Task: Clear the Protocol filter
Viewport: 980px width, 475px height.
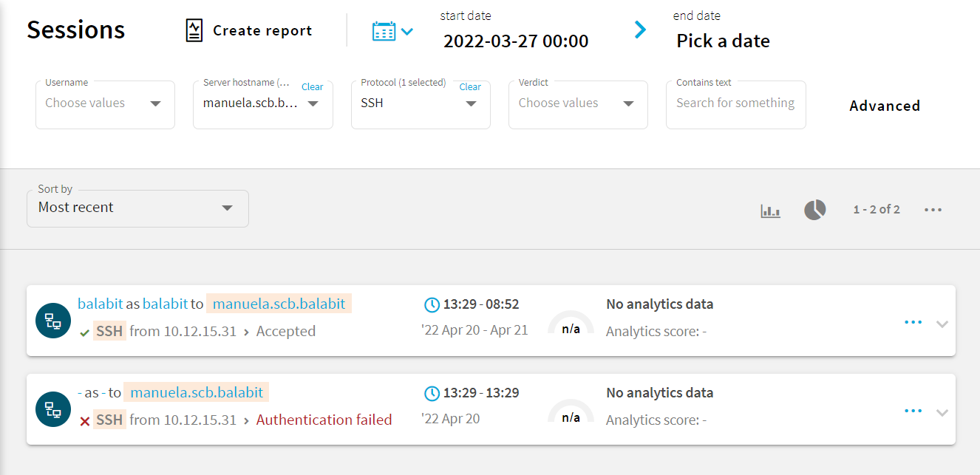Action: tap(470, 87)
